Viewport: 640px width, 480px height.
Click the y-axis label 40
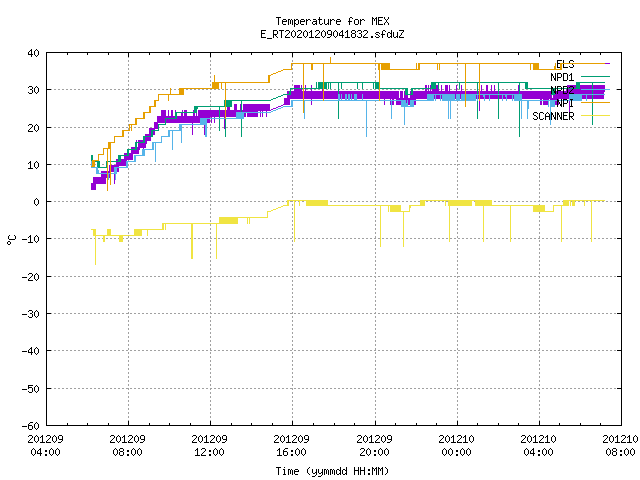(33, 53)
